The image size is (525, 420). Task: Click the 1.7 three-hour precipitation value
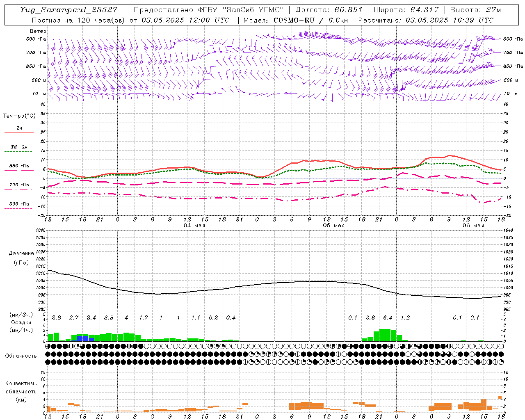pos(144,318)
